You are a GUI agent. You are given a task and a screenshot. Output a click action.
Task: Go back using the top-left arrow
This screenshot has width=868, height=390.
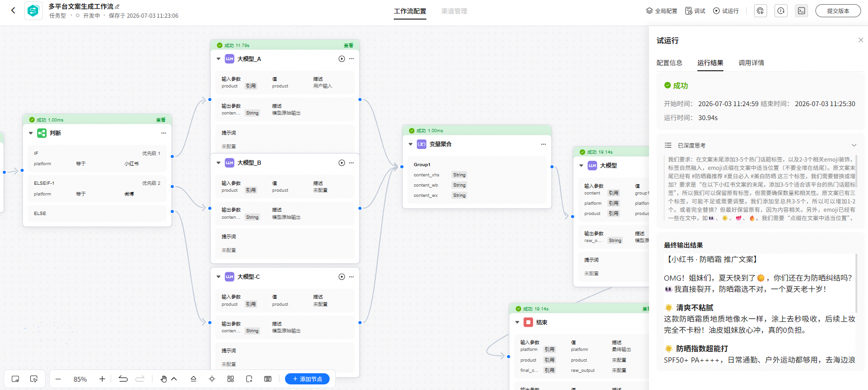[x=13, y=10]
